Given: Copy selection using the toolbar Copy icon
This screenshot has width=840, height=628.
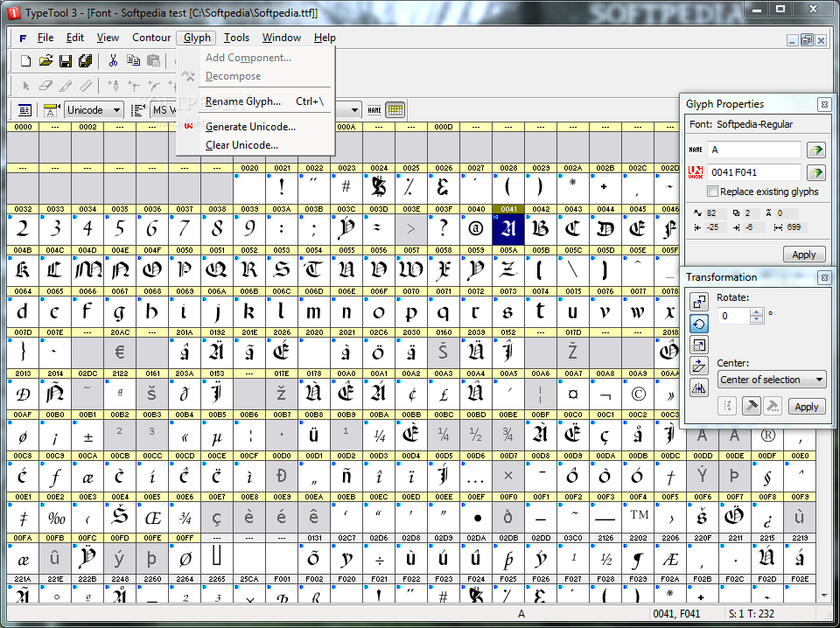Looking at the screenshot, I should [133, 61].
